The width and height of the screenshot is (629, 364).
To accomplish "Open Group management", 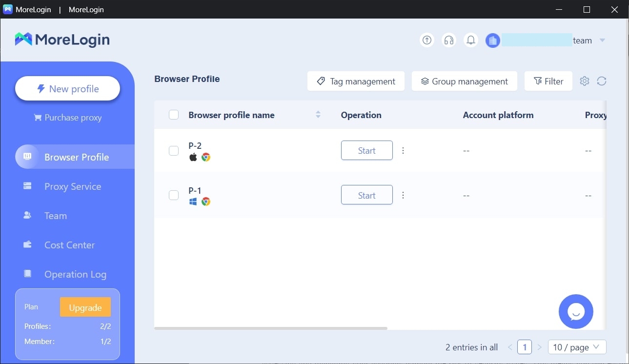I will coord(464,81).
